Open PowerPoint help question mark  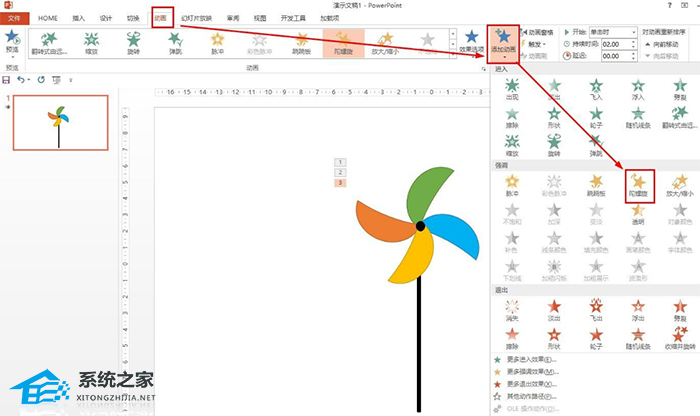(669, 5)
